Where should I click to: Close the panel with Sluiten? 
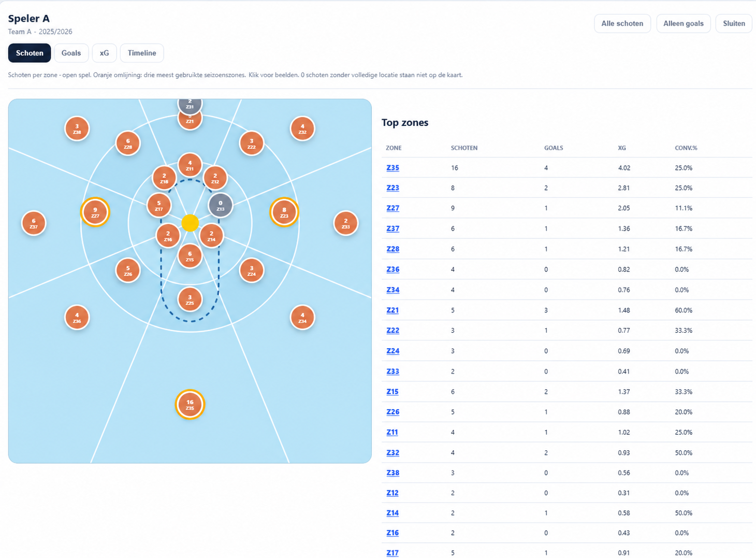click(734, 23)
